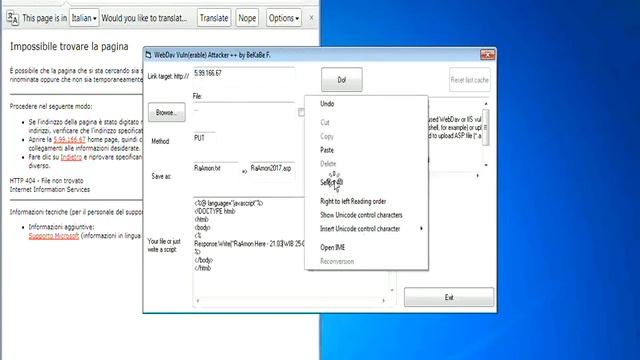The width and height of the screenshot is (640, 360).
Task: Open the Italian language dropdown
Action: pyautogui.click(x=84, y=18)
